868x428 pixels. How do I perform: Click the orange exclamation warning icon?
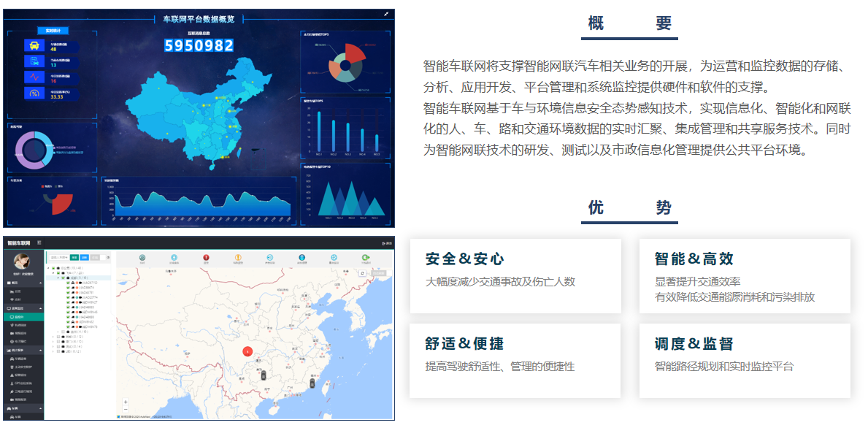[238, 258]
